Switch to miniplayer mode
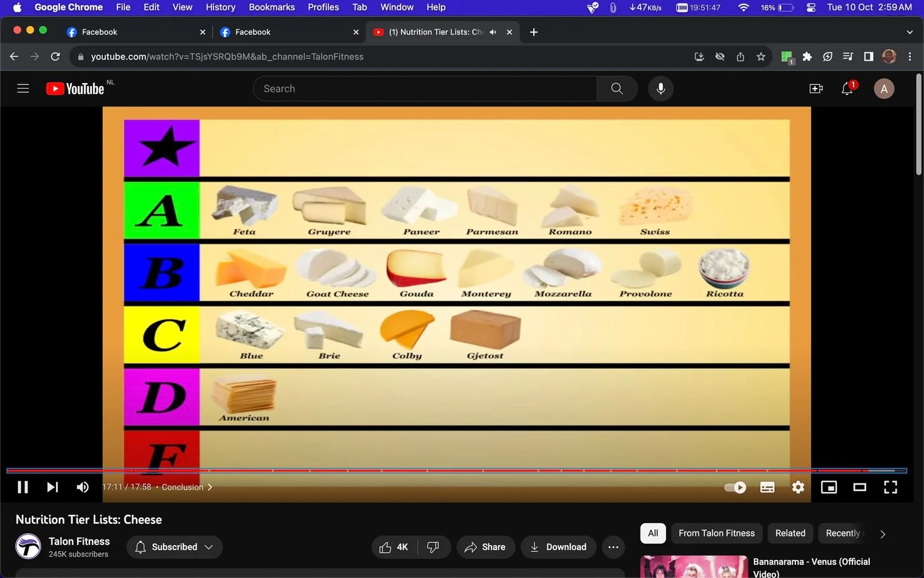Image resolution: width=924 pixels, height=578 pixels. coord(829,487)
